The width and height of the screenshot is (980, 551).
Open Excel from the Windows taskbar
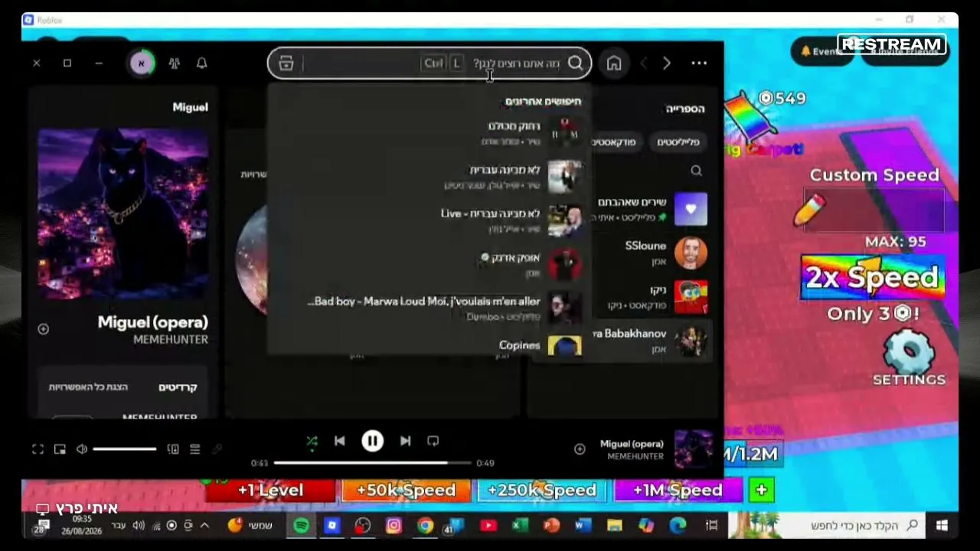[x=520, y=526]
